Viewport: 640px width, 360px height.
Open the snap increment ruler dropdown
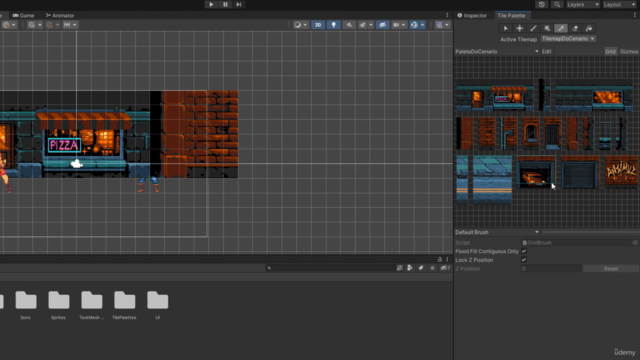(70, 25)
